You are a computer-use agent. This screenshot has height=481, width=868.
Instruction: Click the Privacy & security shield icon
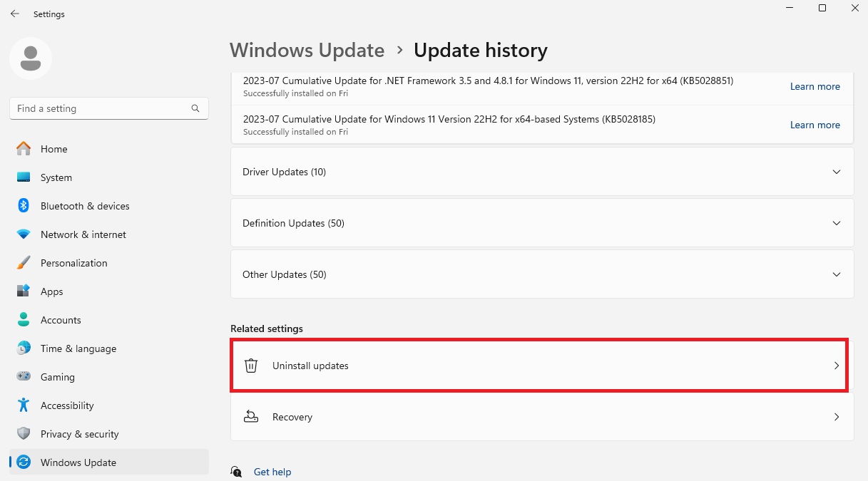[24, 434]
